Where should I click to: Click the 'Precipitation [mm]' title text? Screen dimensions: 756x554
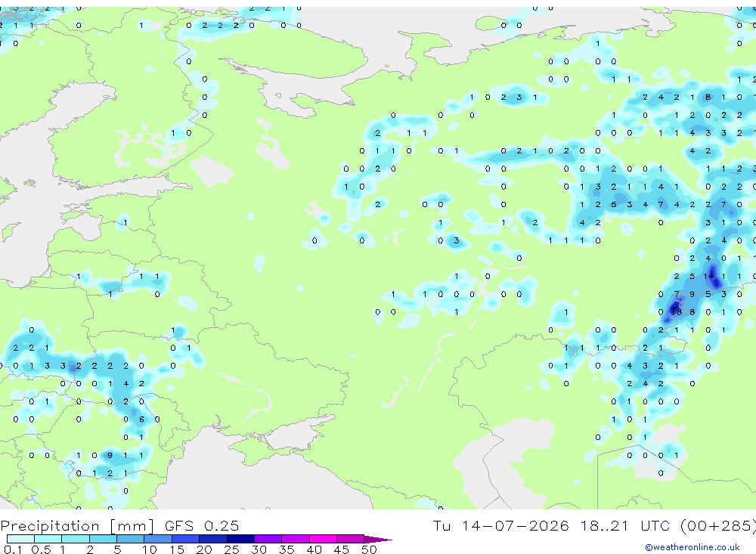pos(77,526)
